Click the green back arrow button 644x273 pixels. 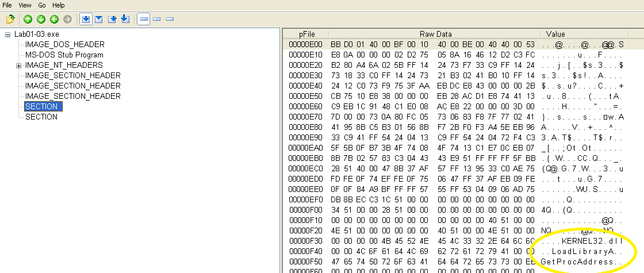tap(55, 20)
